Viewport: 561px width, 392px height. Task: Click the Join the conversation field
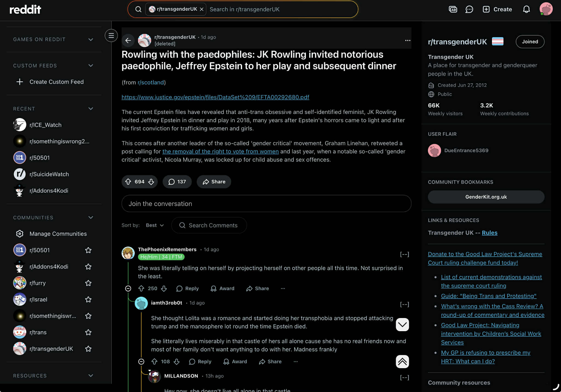(x=266, y=204)
